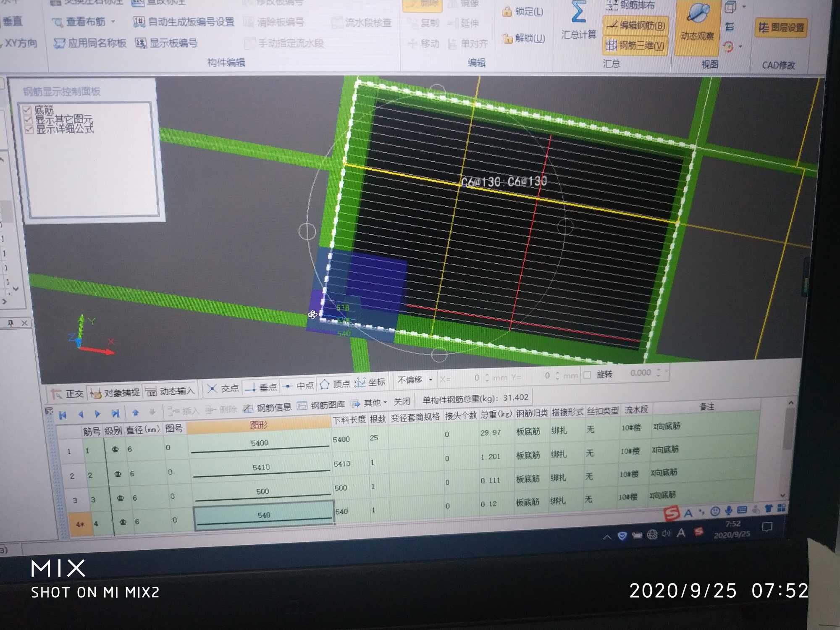Toggle the 显示详细公式 checkbox
Screen dimensions: 840x630
coord(29,129)
